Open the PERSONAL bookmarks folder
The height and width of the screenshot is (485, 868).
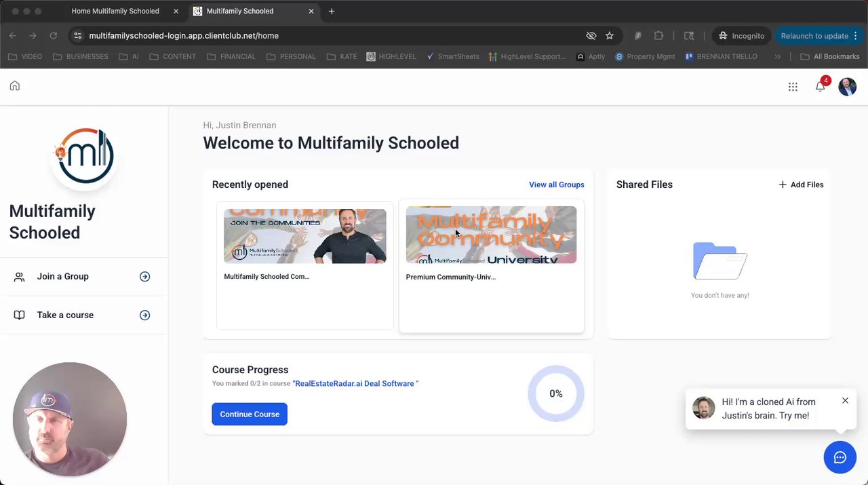tap(291, 56)
